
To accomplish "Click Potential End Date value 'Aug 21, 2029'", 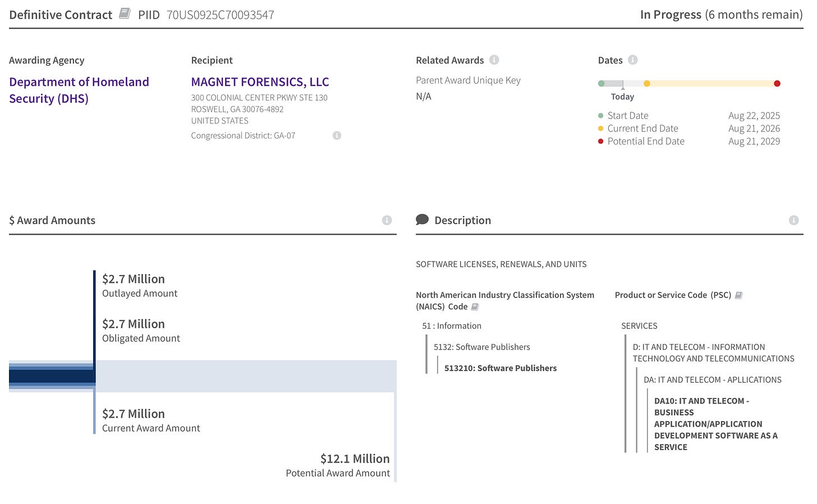I will pyautogui.click(x=754, y=141).
